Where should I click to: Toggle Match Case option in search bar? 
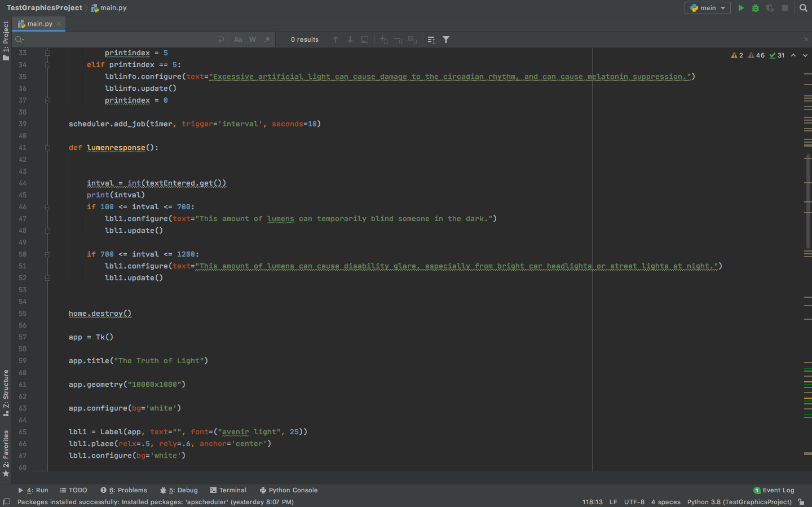[238, 39]
